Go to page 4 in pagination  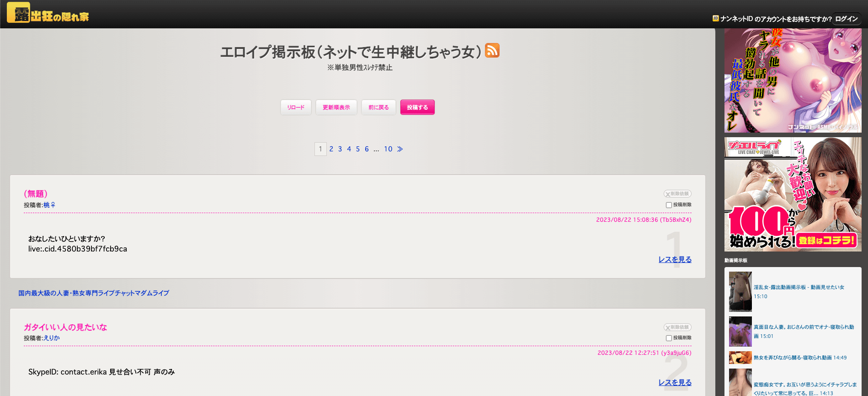[x=349, y=149]
